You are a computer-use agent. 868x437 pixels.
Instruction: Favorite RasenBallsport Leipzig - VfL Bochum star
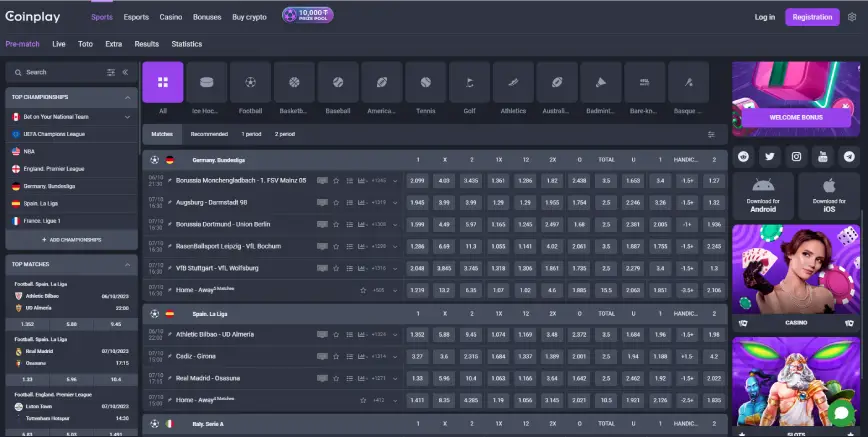336,246
